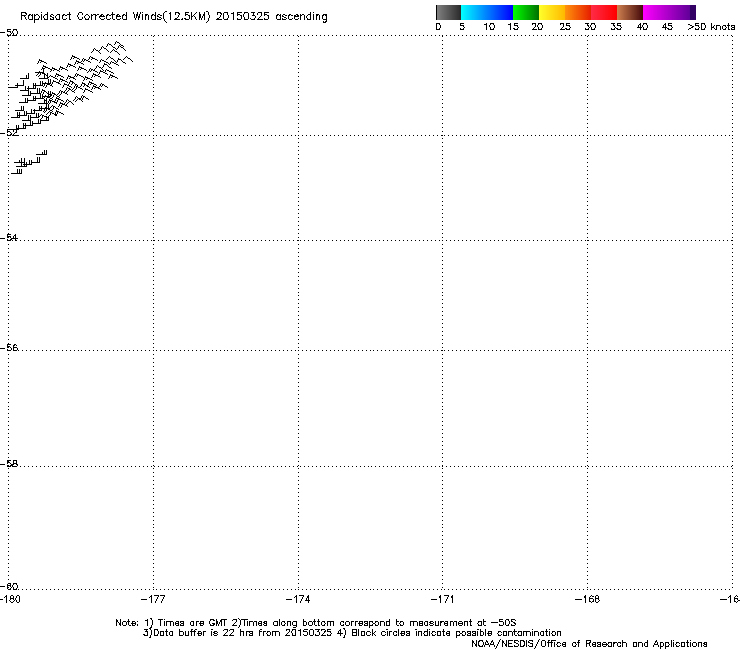
Task: Click the '-52' latitude axis label
Action: coord(9,133)
